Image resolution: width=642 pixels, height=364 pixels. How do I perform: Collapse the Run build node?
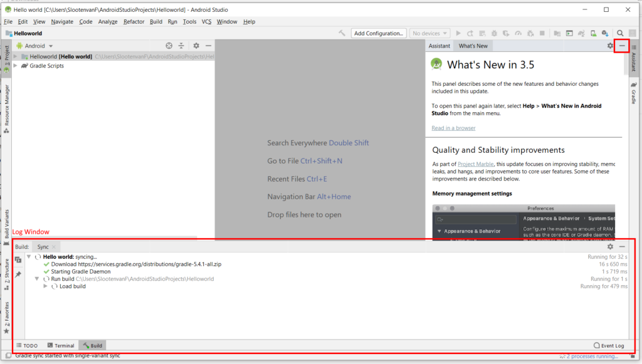[37, 279]
